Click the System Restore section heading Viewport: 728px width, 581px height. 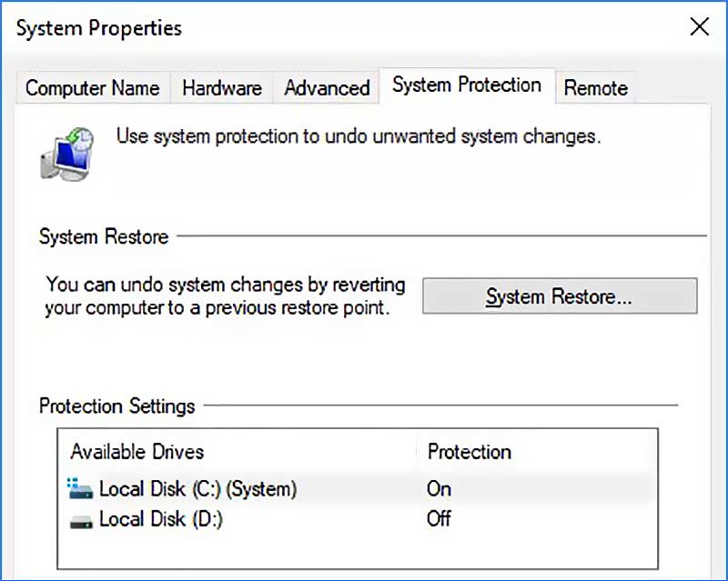(104, 237)
